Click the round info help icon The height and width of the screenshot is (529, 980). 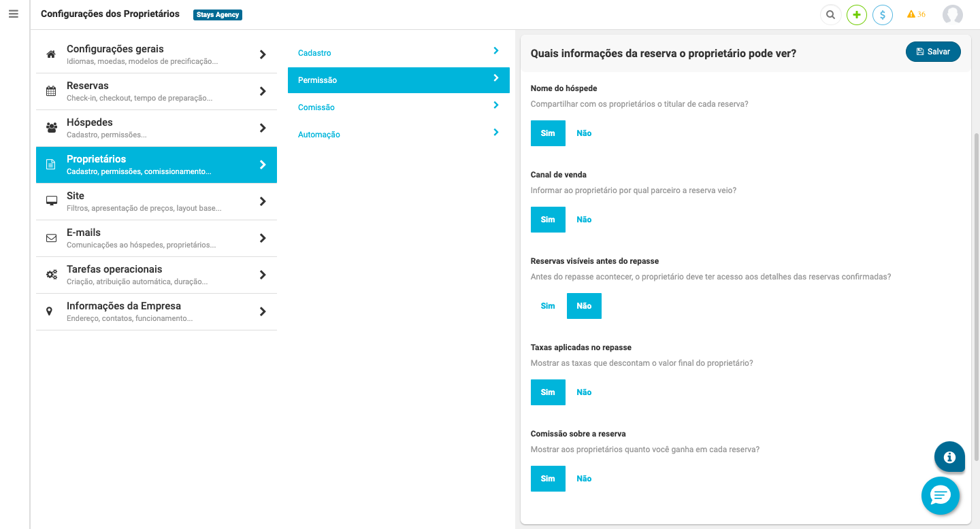pyautogui.click(x=949, y=457)
